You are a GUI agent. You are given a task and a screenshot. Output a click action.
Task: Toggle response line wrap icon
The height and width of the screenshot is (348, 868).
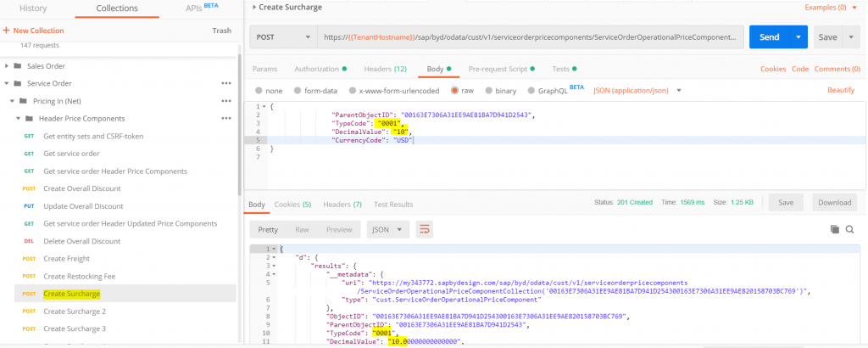tap(424, 229)
